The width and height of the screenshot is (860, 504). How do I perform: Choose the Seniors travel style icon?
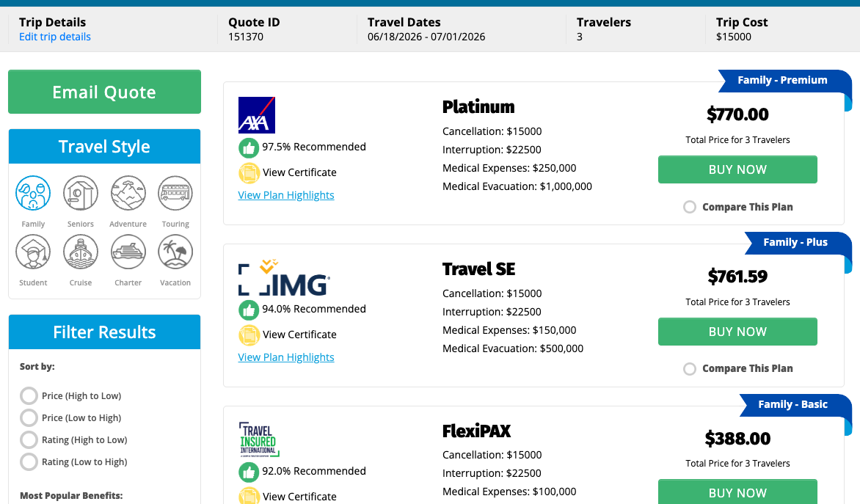pos(81,194)
